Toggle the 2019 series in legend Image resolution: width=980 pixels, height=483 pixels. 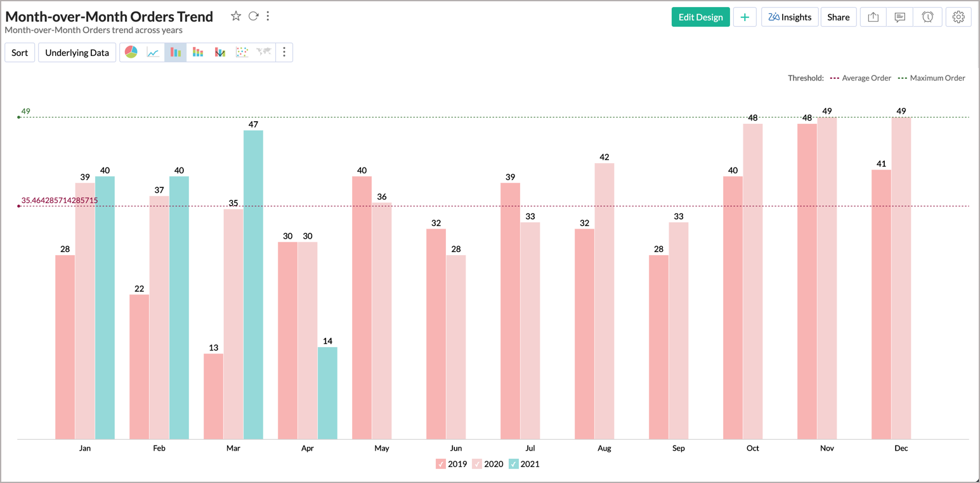point(441,464)
